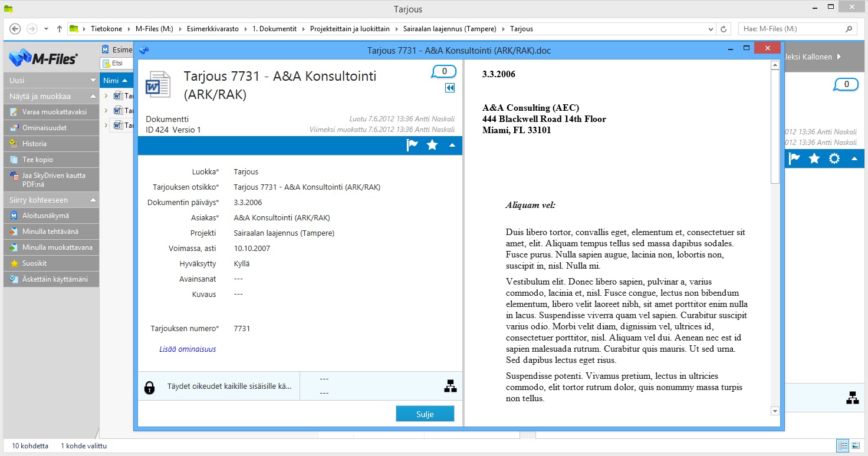Go to Aloitusnäkymä
The image size is (868, 456).
51,216
